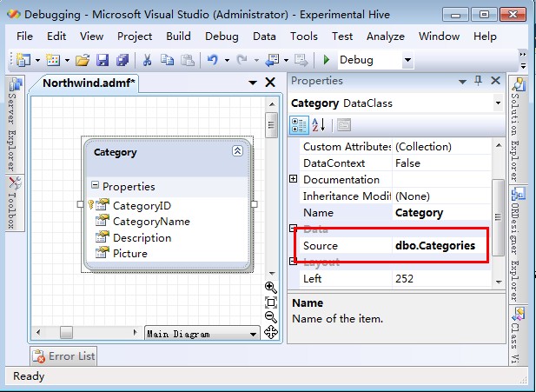Click the diagram vertical scrollbar thumb
This screenshot has height=392, width=536.
pyautogui.click(x=271, y=125)
